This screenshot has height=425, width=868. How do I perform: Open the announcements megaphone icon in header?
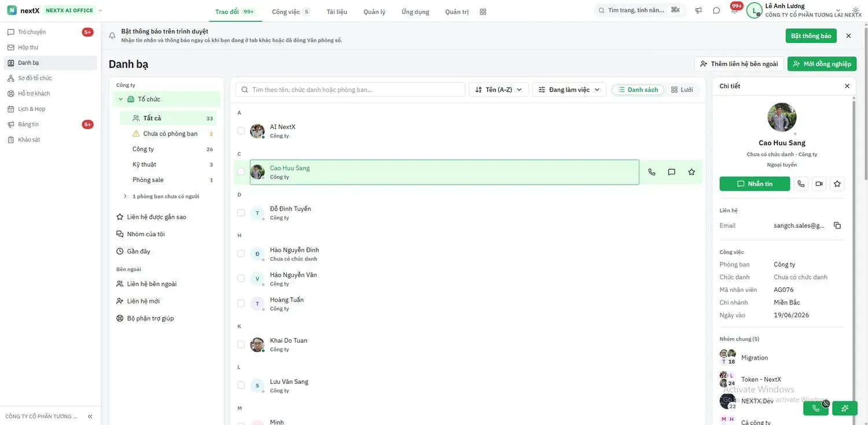(x=698, y=10)
